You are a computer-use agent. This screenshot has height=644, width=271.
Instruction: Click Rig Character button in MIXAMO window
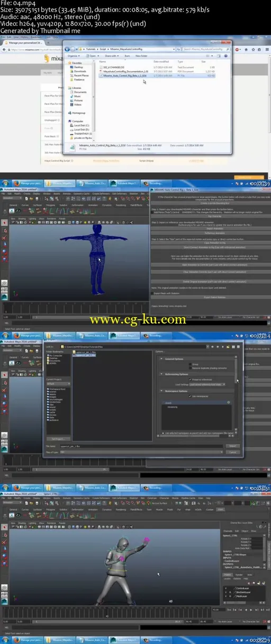[x=214, y=216]
